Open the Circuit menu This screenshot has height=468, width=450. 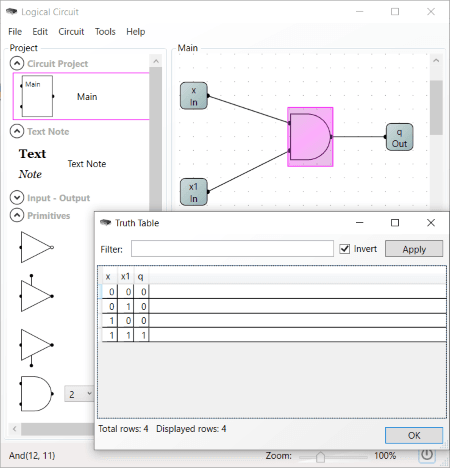pyautogui.click(x=71, y=32)
